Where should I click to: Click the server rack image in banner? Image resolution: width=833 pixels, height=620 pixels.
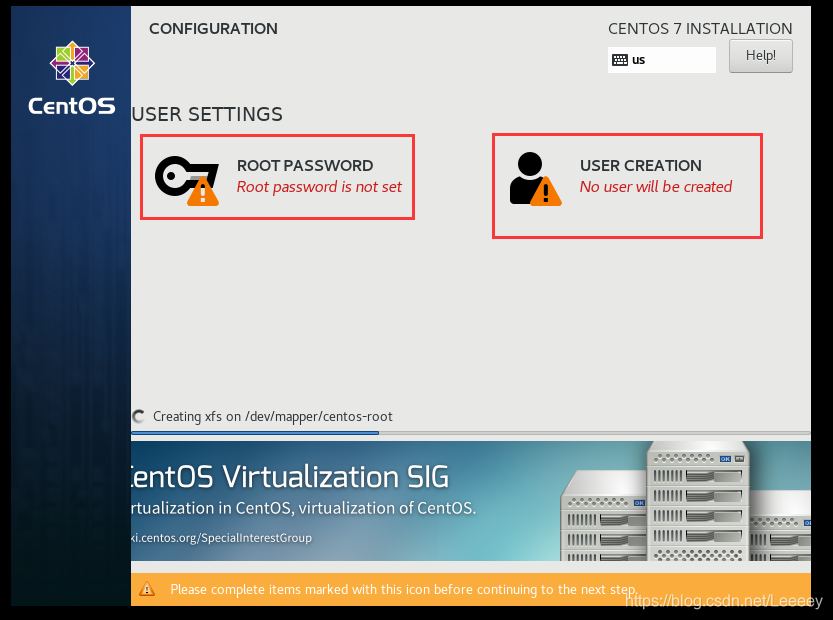click(685, 501)
